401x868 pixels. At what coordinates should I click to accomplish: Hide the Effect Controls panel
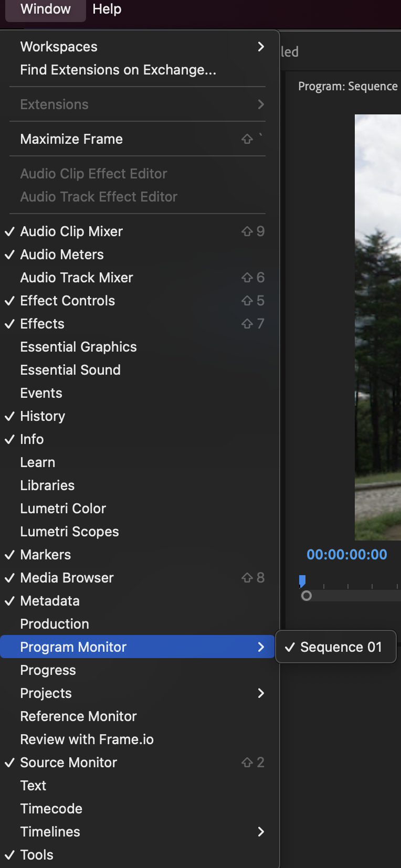[67, 301]
